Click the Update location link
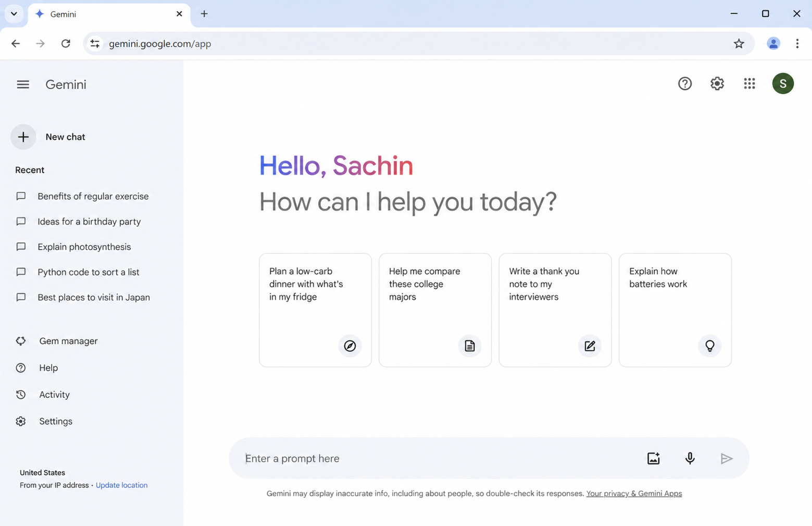The height and width of the screenshot is (526, 812). click(121, 485)
